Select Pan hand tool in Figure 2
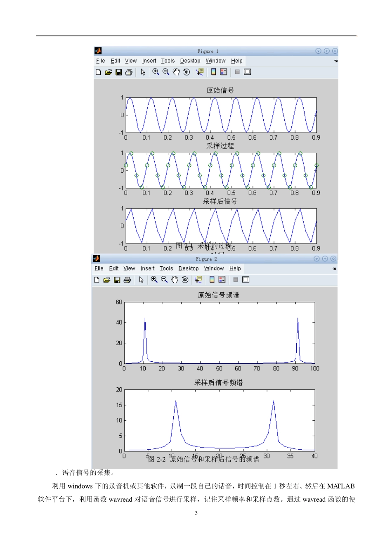This screenshot has height=555, width=392. coord(175,280)
